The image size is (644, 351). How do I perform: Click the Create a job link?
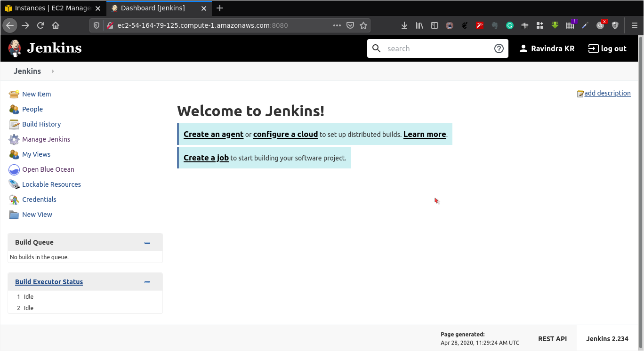tap(206, 158)
